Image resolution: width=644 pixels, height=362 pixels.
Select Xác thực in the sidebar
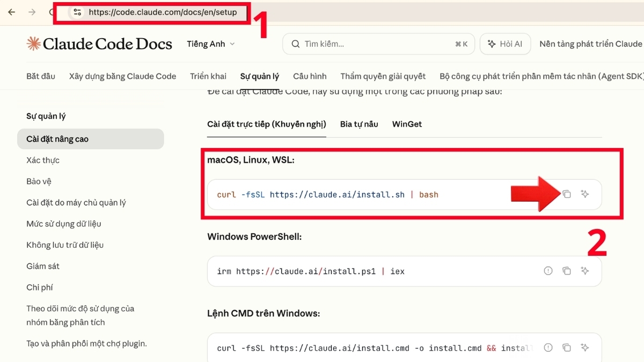(x=44, y=160)
